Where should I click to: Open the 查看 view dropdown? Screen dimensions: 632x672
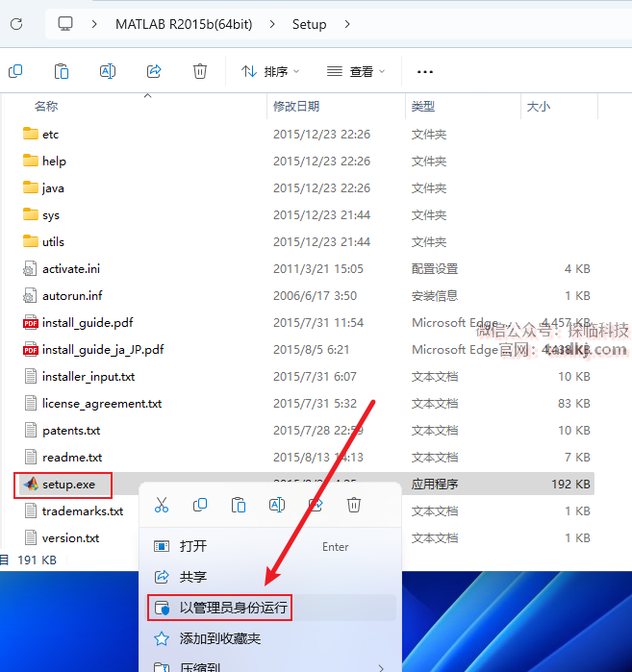[356, 71]
